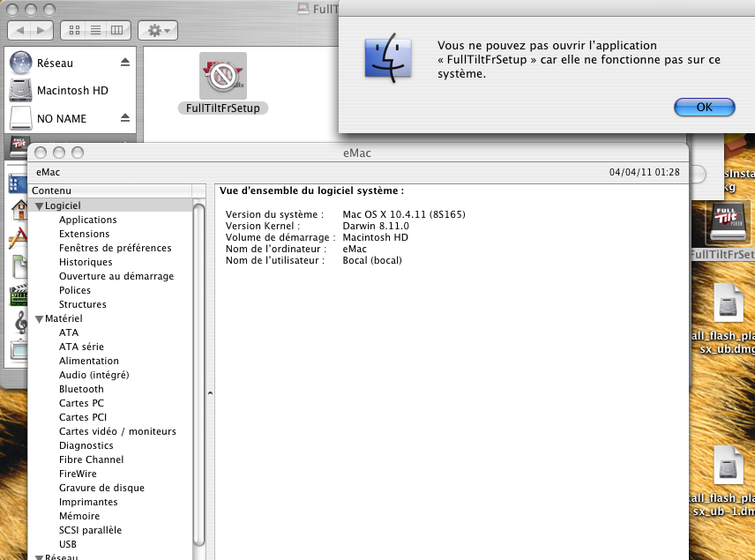Screen dimensions: 755x560
Task: Select Diagnostics under Matériel
Action: 86,445
